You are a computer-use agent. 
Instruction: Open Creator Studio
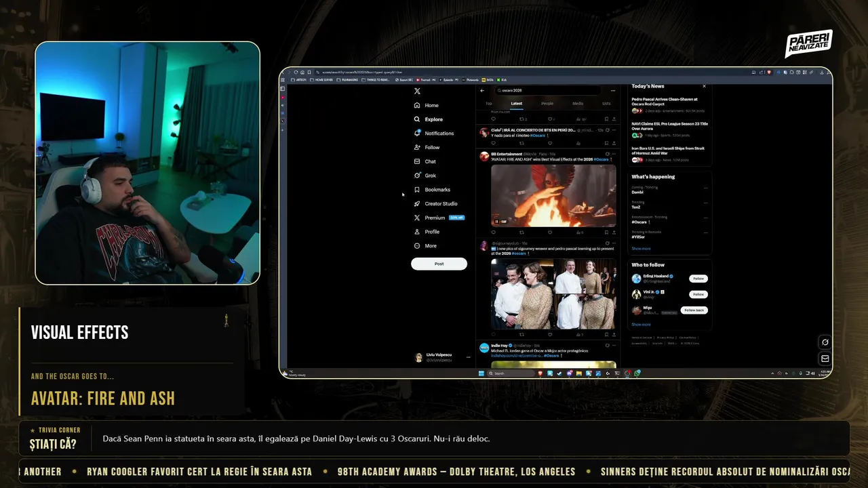coord(435,203)
